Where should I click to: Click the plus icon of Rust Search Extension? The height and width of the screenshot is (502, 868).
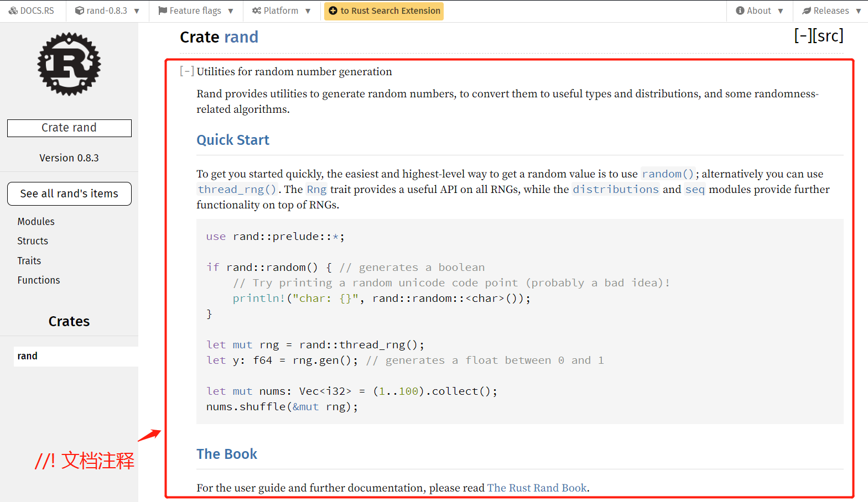[x=333, y=11]
